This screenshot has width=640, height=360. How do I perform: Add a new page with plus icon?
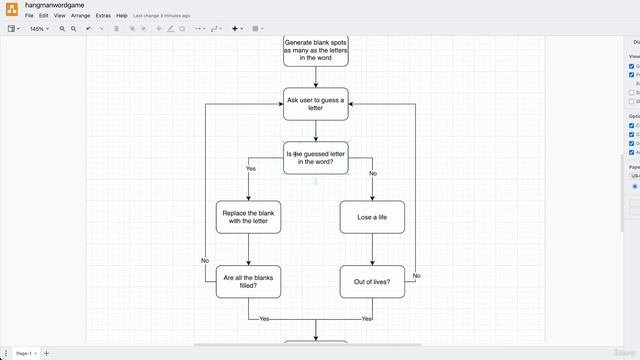pyautogui.click(x=46, y=353)
